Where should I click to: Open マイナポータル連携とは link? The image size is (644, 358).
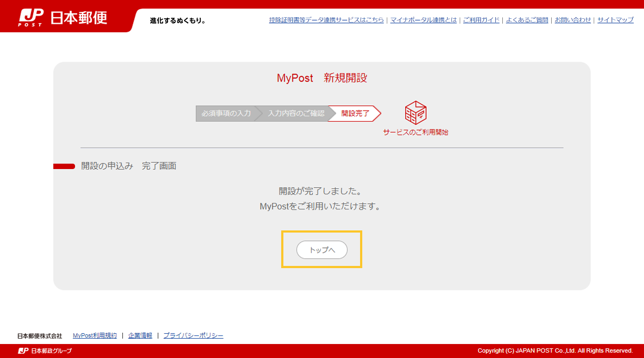(423, 20)
